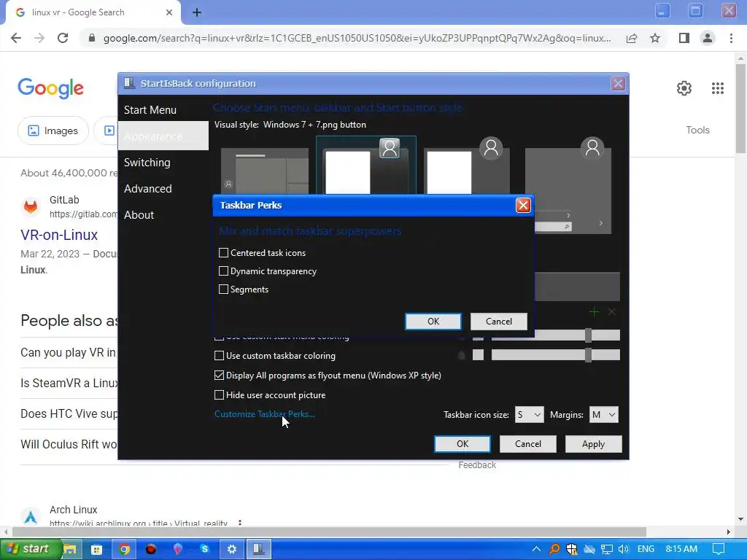Select Switching section
747x560 pixels.
click(x=147, y=163)
